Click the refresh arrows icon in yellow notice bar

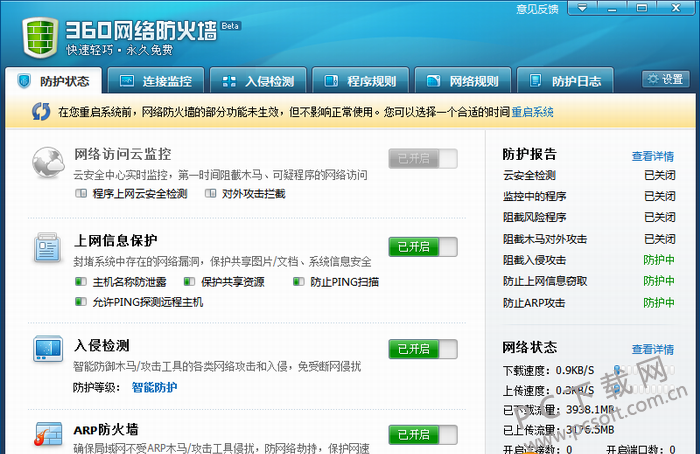click(x=41, y=112)
